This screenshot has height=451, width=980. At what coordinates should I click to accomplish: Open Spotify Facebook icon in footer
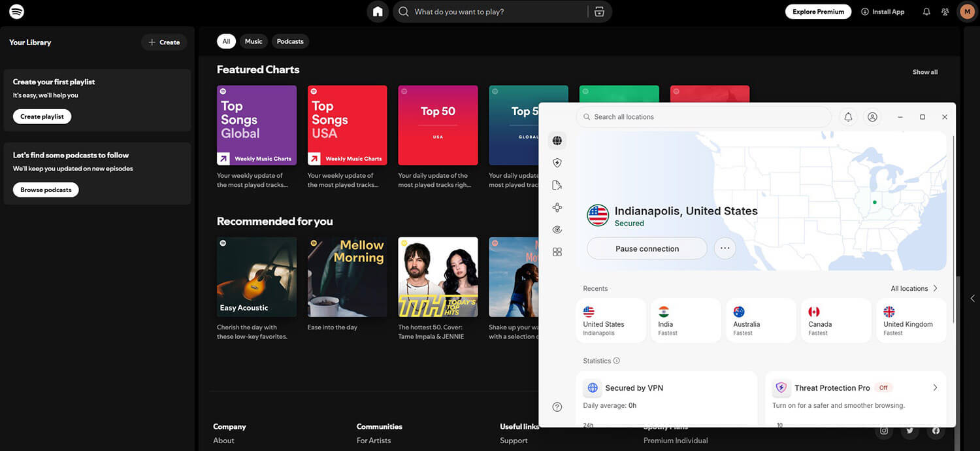(x=936, y=430)
